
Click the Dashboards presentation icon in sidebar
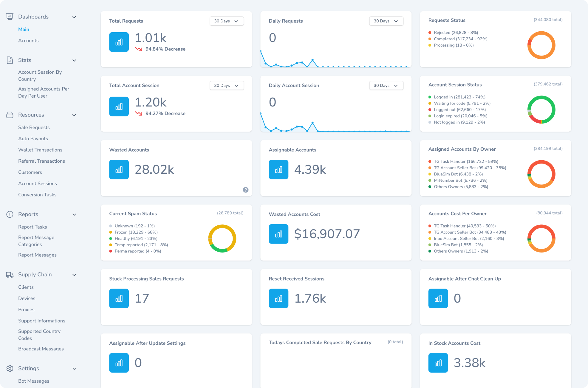(10, 17)
